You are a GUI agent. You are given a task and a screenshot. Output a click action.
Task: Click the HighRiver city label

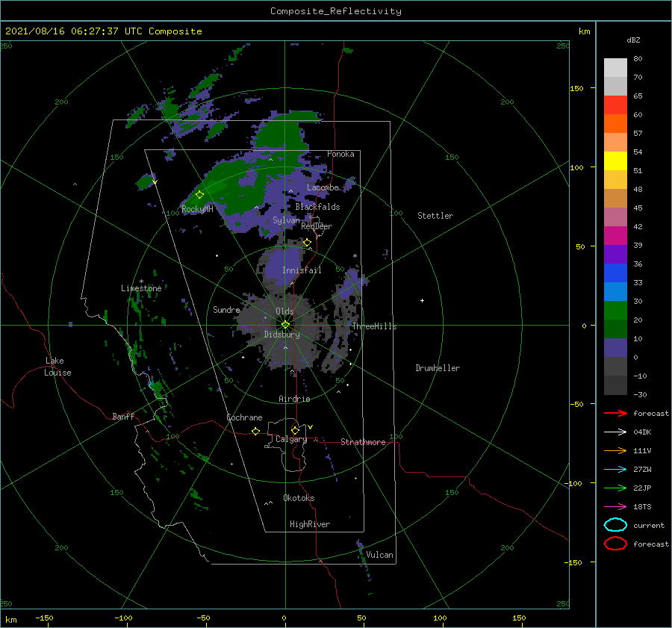[310, 524]
